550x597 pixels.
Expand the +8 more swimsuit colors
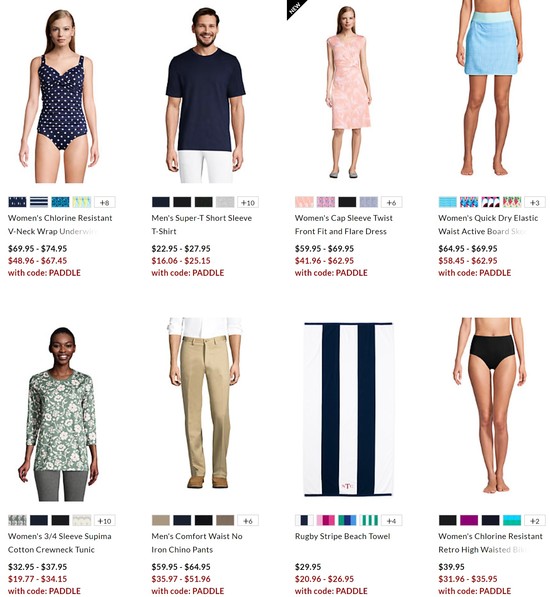pos(105,202)
